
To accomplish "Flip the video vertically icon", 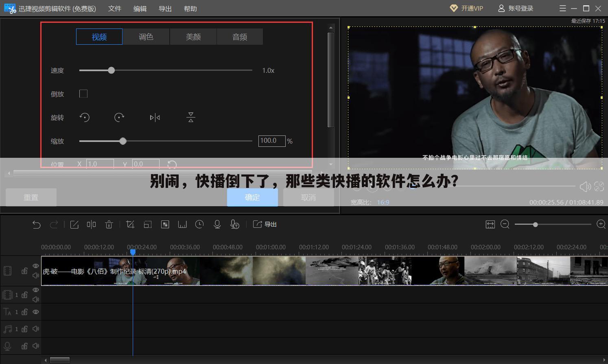I will tap(191, 118).
